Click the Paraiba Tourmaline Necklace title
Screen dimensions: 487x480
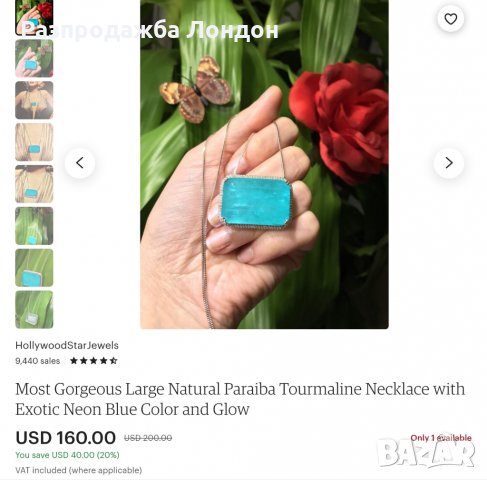pyautogui.click(x=240, y=399)
